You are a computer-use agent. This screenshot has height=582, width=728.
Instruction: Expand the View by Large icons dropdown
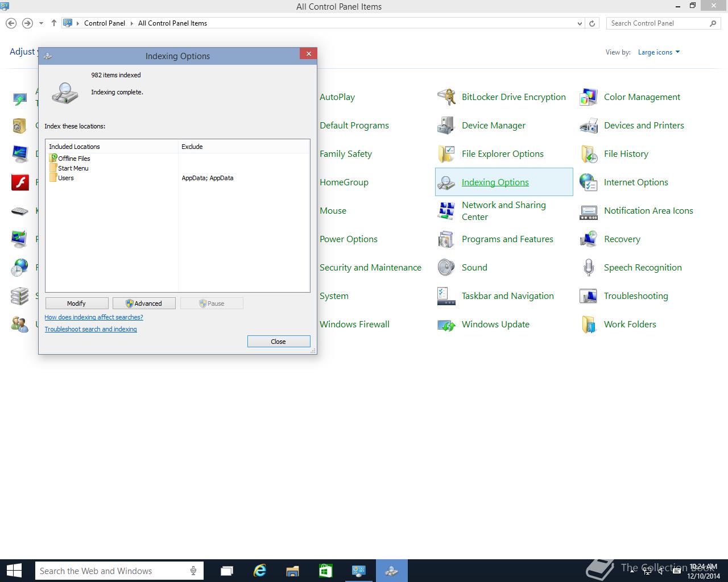pos(659,52)
